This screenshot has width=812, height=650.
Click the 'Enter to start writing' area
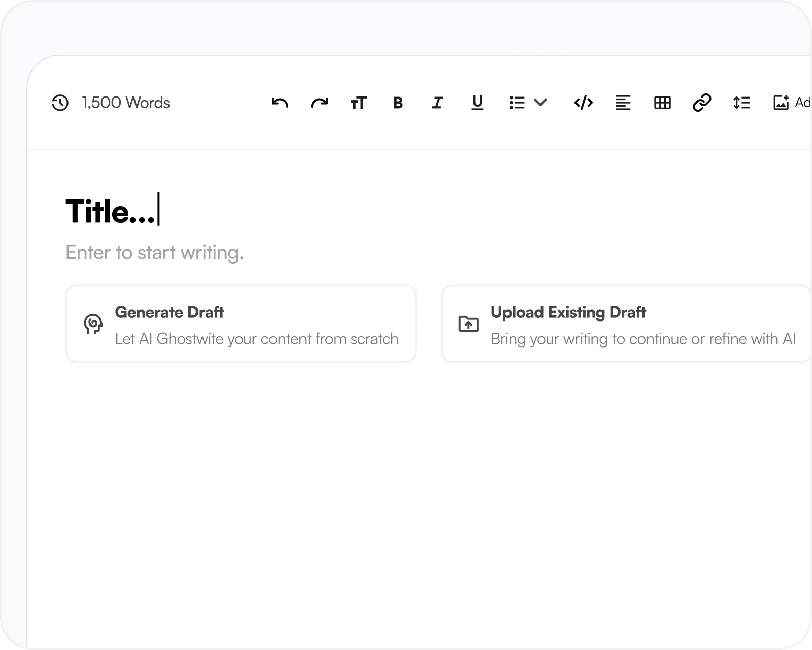click(x=155, y=253)
